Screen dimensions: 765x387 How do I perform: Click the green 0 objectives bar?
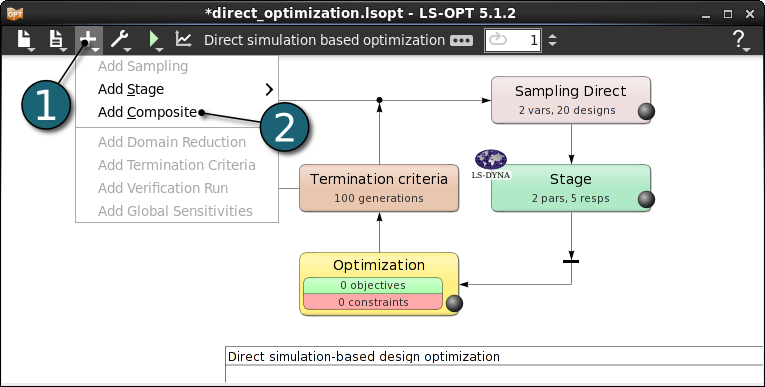(373, 285)
